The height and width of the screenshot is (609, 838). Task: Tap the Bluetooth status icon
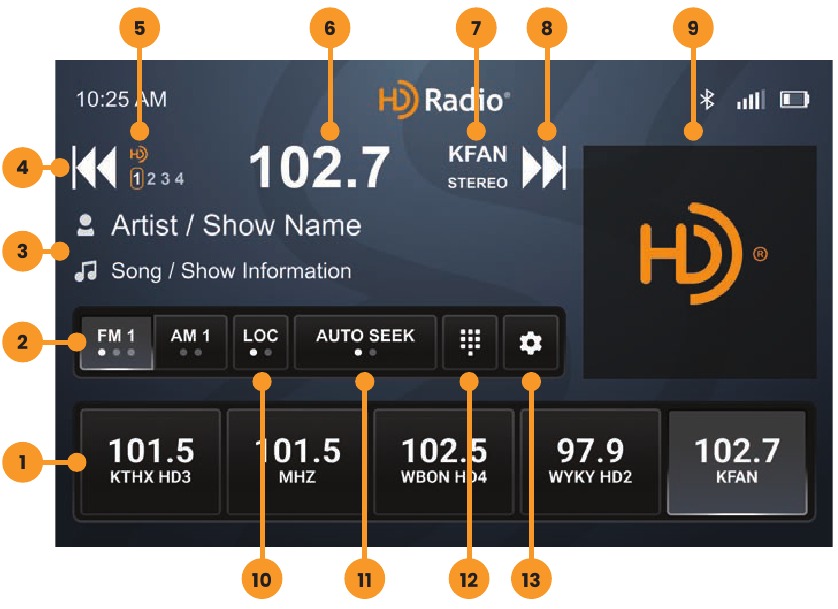pos(707,99)
